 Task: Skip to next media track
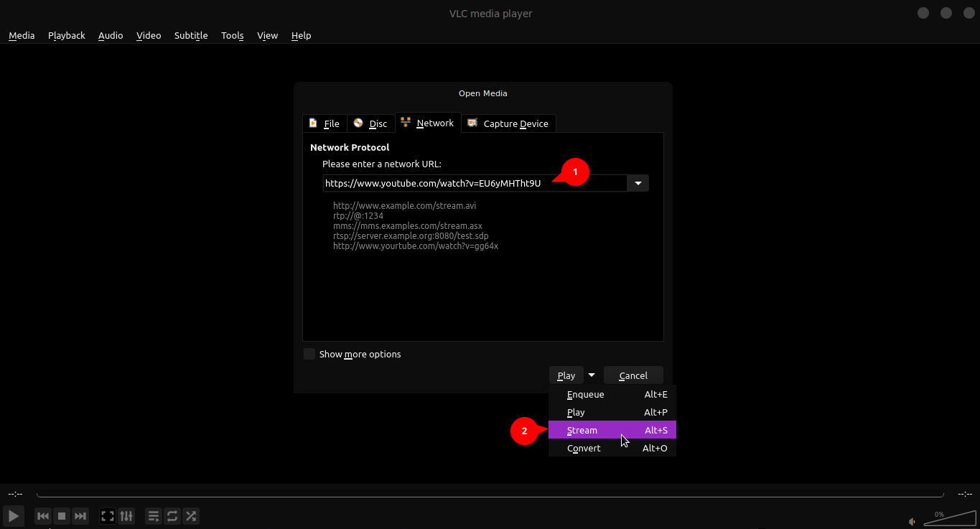tap(80, 516)
